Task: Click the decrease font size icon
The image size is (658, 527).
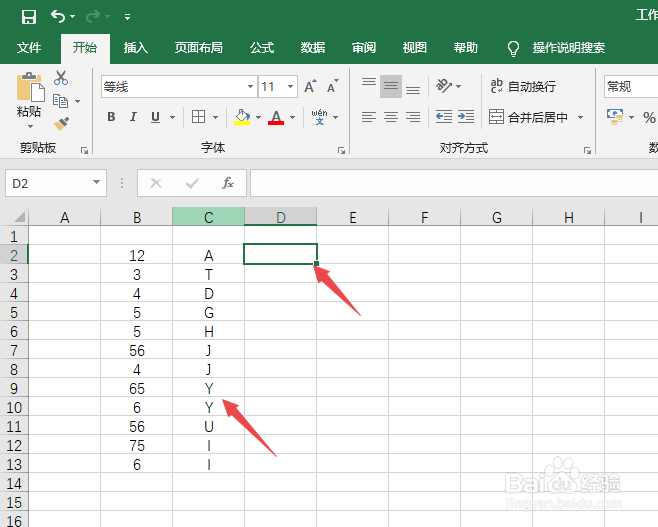Action: point(333,86)
